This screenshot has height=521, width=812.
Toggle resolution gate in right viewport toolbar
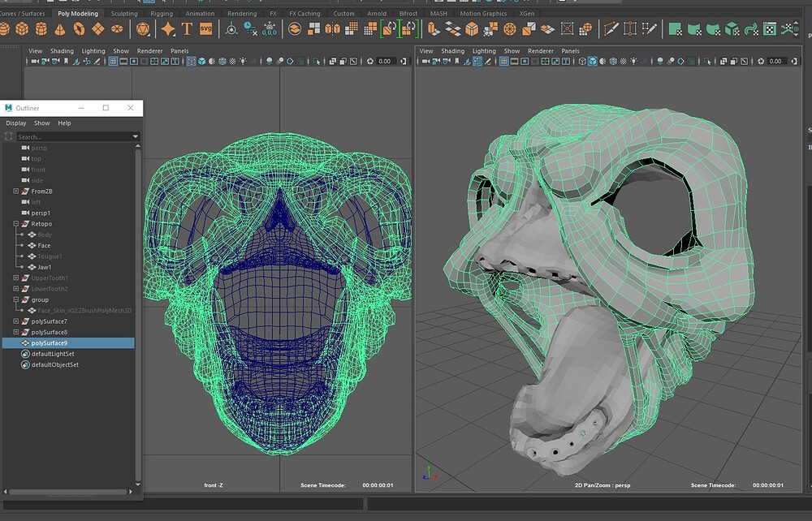pyautogui.click(x=525, y=61)
